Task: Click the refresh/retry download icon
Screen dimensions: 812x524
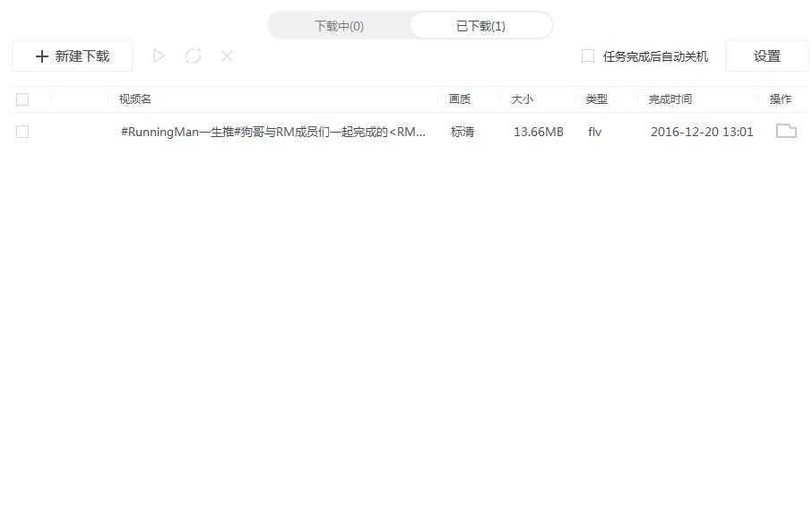Action: click(x=193, y=56)
